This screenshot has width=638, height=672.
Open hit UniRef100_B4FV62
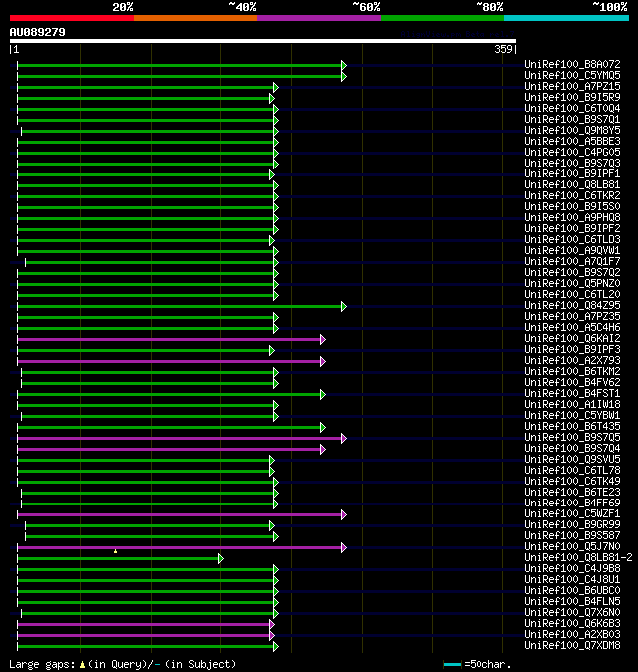[x=572, y=382]
